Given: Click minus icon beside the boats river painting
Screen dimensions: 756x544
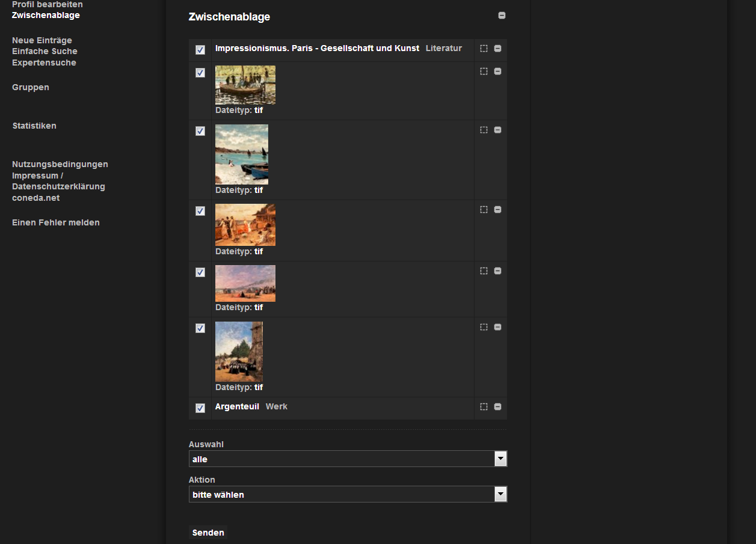Looking at the screenshot, I should coord(497,71).
